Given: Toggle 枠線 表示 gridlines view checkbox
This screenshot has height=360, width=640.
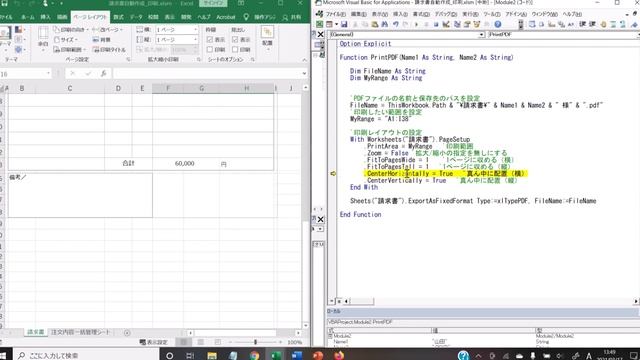Looking at the screenshot, I should 210,40.
